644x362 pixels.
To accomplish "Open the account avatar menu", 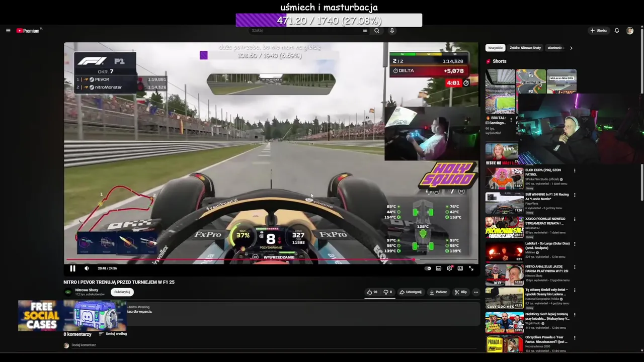I will pos(629,31).
